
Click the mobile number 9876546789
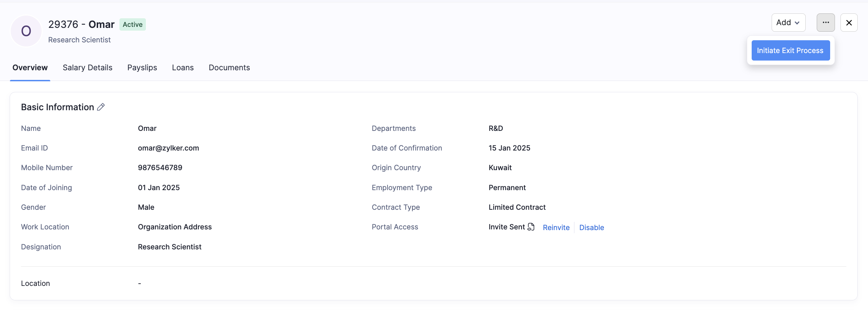coord(160,168)
